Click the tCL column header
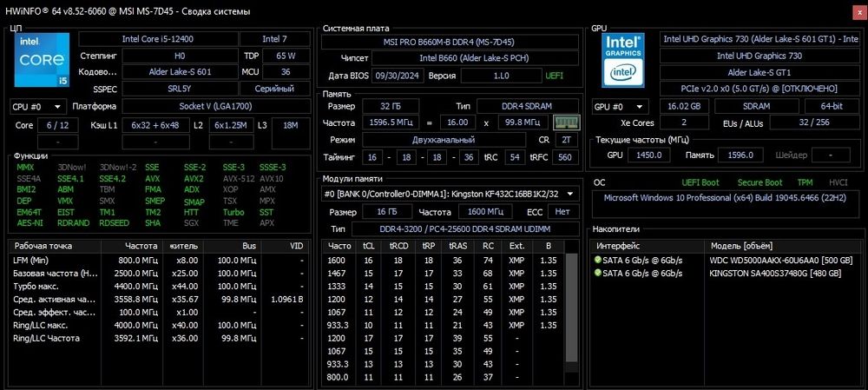The image size is (868, 390). (368, 246)
